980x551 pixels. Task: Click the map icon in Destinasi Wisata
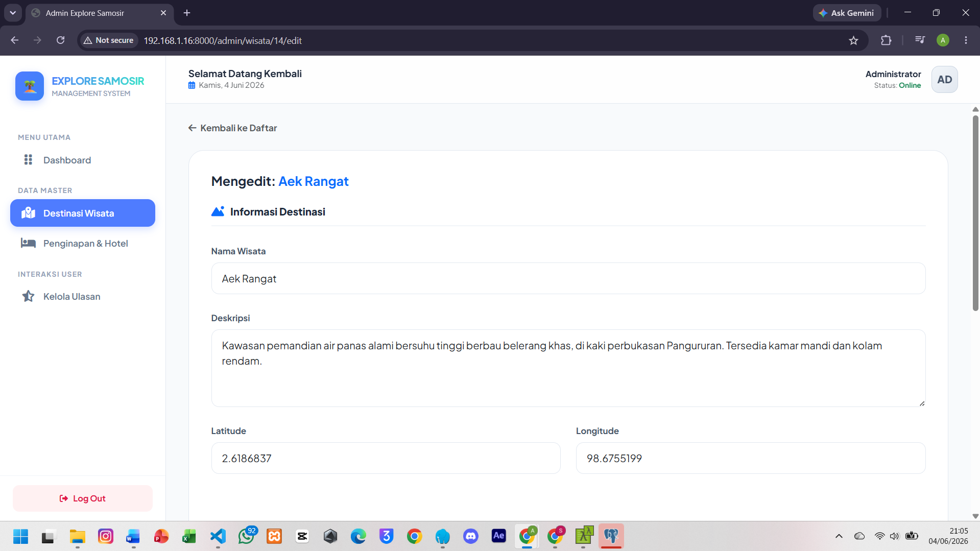tap(28, 213)
